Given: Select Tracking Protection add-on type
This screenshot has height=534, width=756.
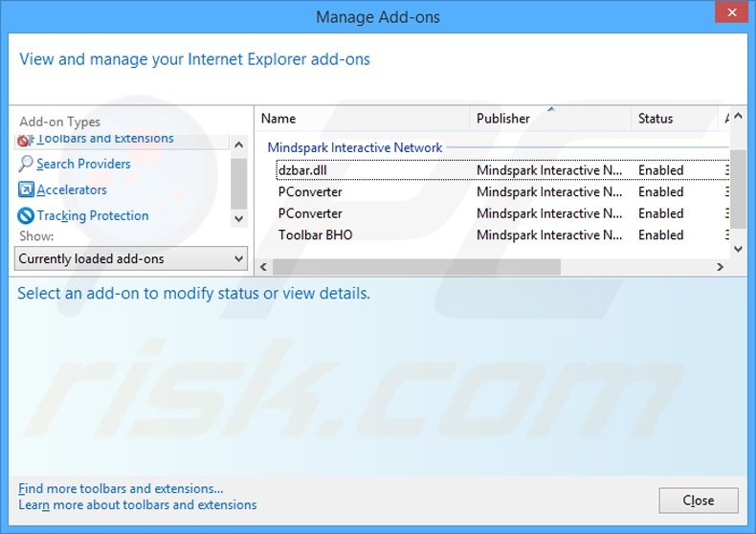Looking at the screenshot, I should point(93,216).
